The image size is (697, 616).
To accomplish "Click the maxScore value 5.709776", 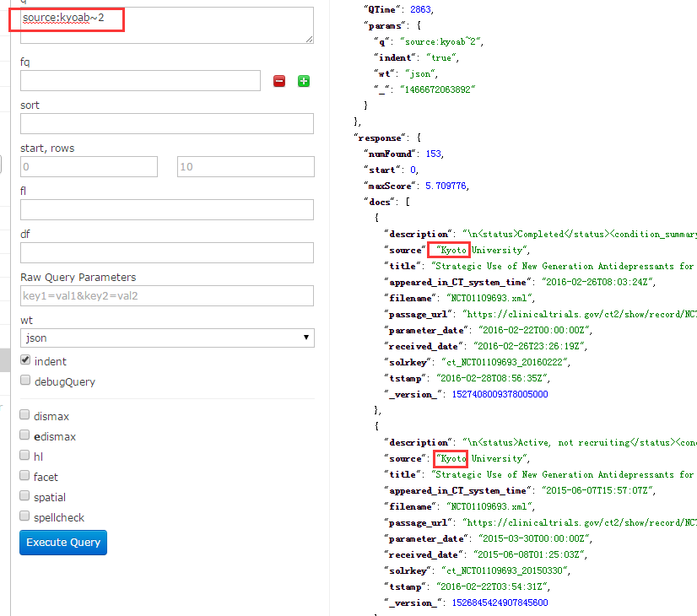I will tap(446, 186).
